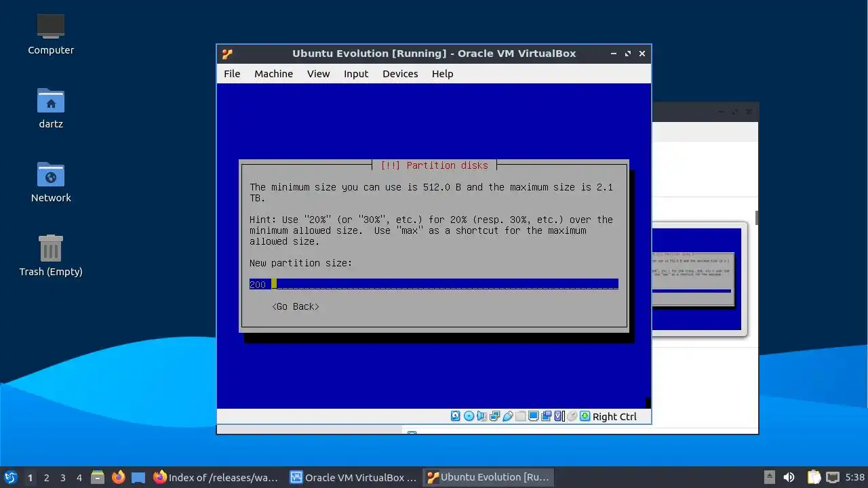The height and width of the screenshot is (488, 868).
Task: Open the Devices menu
Action: pos(400,74)
